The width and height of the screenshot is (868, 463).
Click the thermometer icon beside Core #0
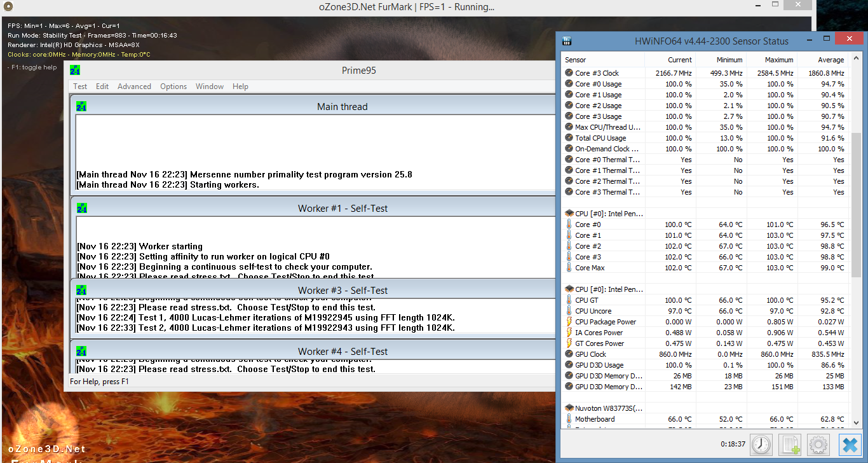569,225
